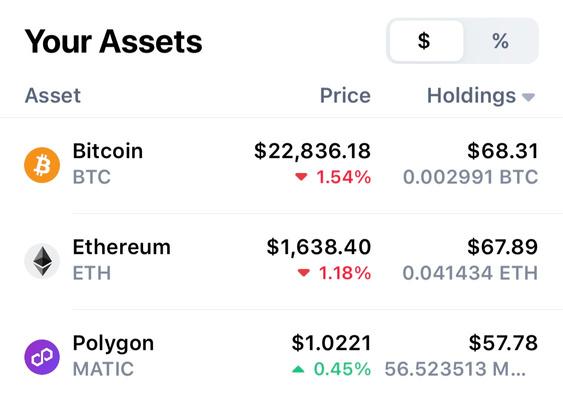Click the Asset column header
Viewport: 563px width, 415px height.
click(x=53, y=96)
